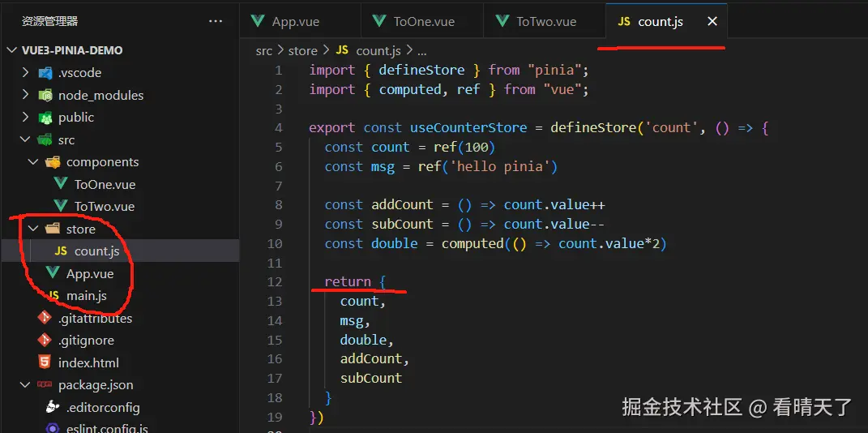The image size is (868, 433).
Task: Open main.js from the explorer tree
Action: (87, 296)
